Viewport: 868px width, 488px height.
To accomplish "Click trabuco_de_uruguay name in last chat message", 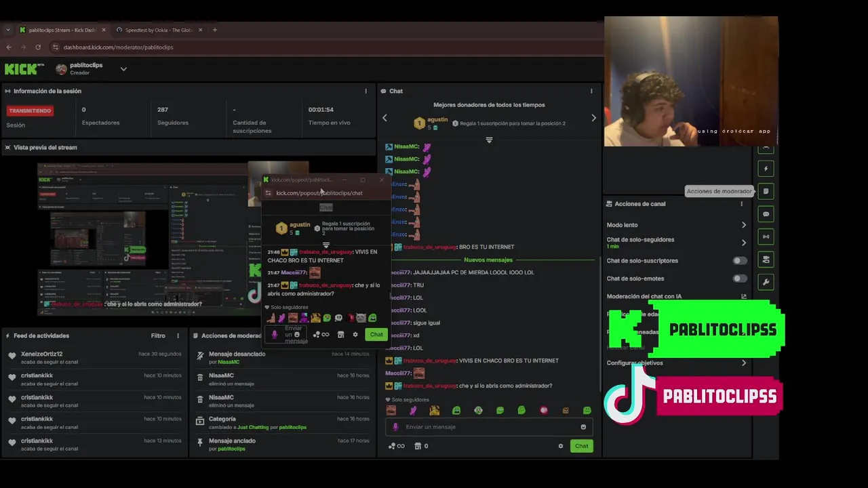I will pos(430,386).
